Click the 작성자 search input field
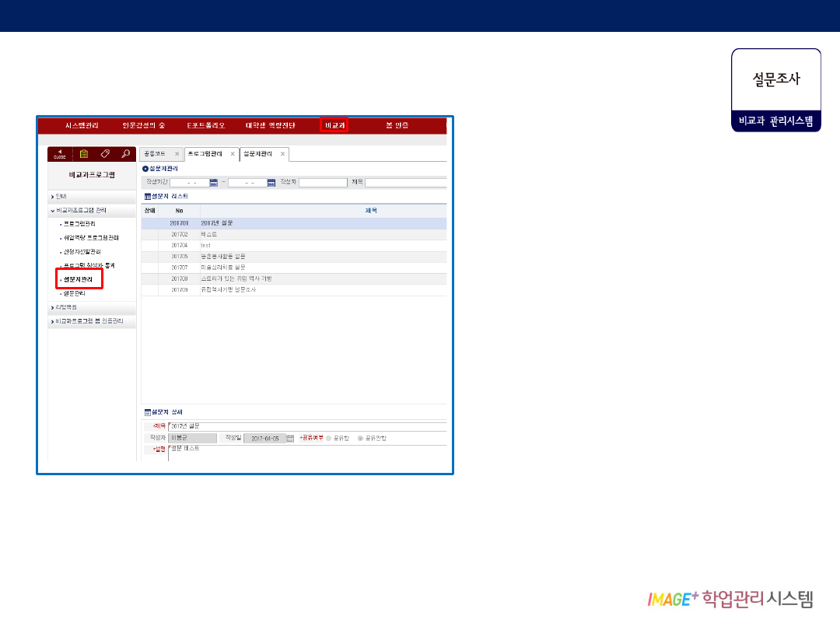Screen dimensions: 840x630 tap(323, 183)
